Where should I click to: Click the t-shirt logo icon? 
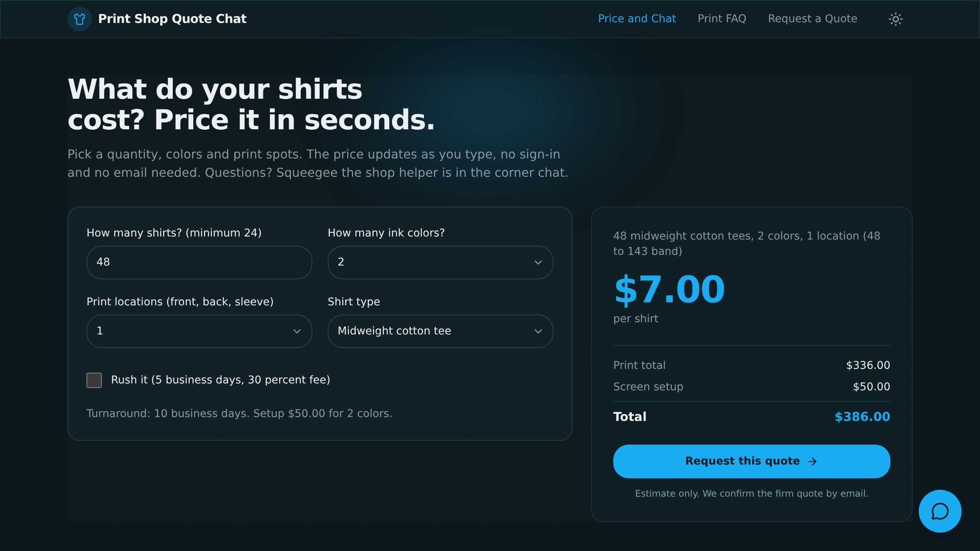(79, 19)
